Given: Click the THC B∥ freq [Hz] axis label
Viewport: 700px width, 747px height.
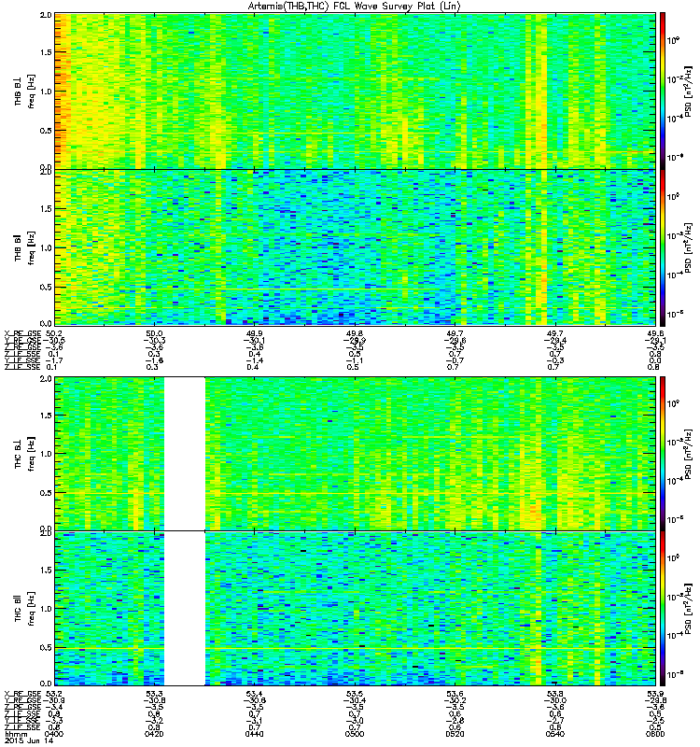Looking at the screenshot, I should click(x=24, y=609).
